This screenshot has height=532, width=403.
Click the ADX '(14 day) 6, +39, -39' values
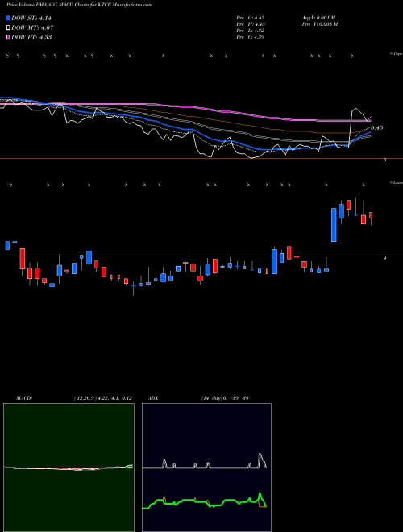225,398
